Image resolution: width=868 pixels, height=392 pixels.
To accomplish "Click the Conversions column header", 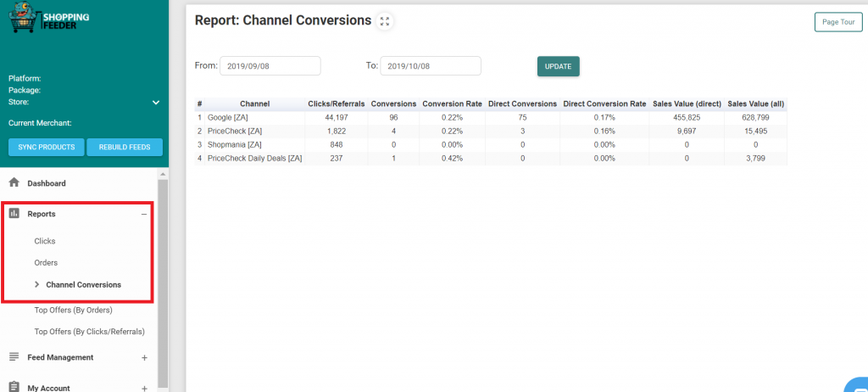I will point(393,104).
